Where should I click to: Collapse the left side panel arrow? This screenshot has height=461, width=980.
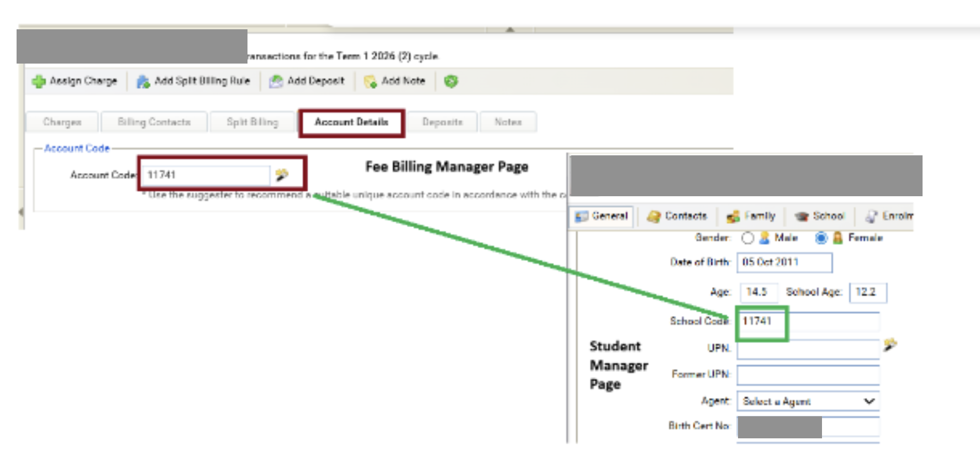coord(21,212)
